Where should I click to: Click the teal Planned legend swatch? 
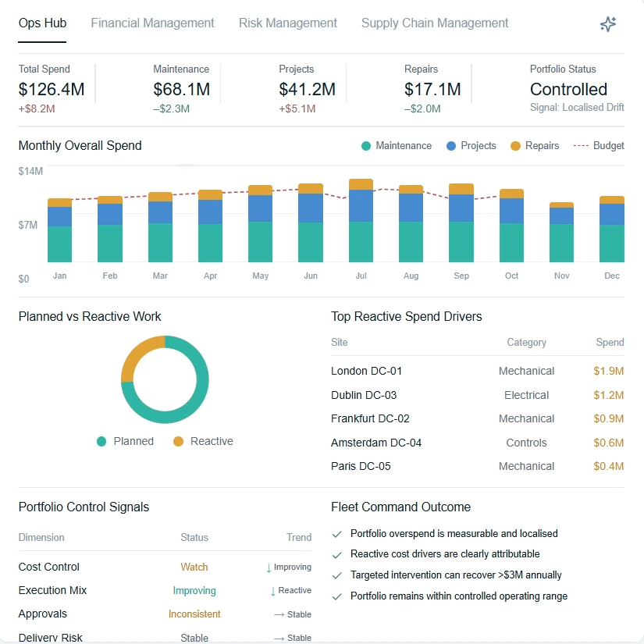click(101, 442)
